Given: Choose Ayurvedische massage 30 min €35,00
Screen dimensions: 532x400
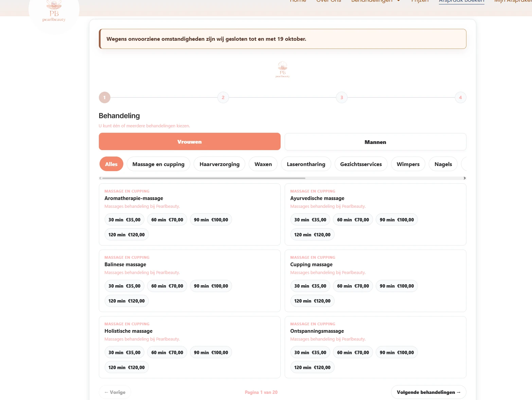Looking at the screenshot, I should click(310, 220).
